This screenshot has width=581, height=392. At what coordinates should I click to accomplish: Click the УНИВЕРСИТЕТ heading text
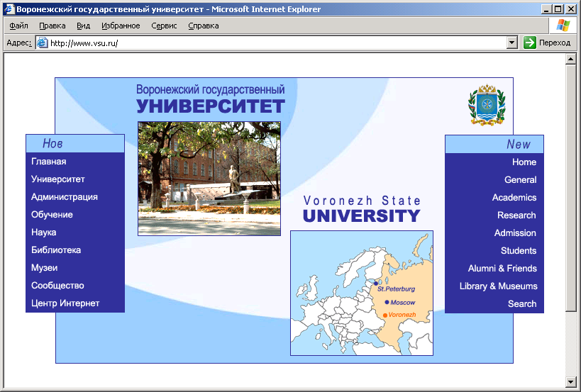(x=211, y=106)
